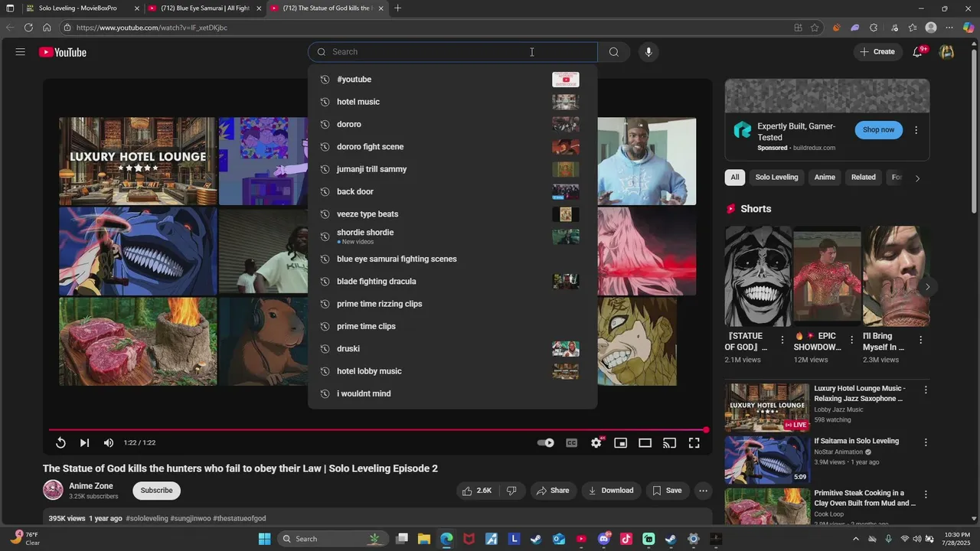Open options for Primitive Steak Cooking video

click(x=926, y=494)
